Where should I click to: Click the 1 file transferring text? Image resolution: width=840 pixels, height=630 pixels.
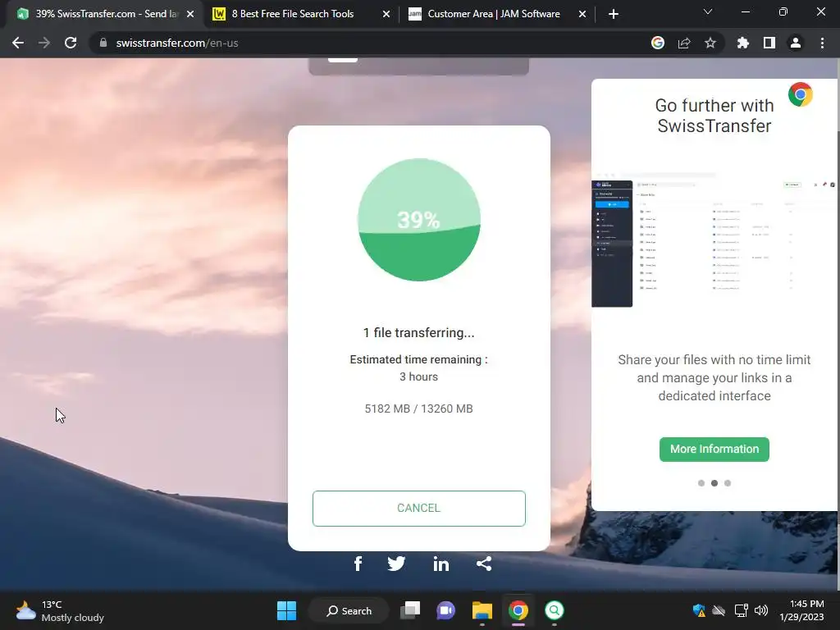click(419, 333)
